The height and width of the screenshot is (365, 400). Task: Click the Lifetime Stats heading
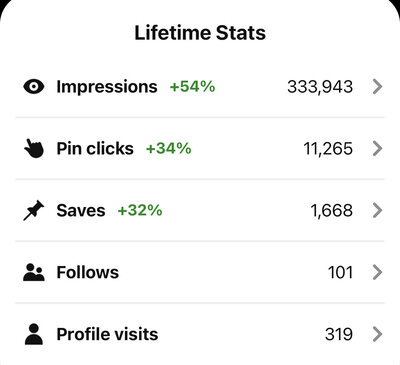[x=200, y=33]
